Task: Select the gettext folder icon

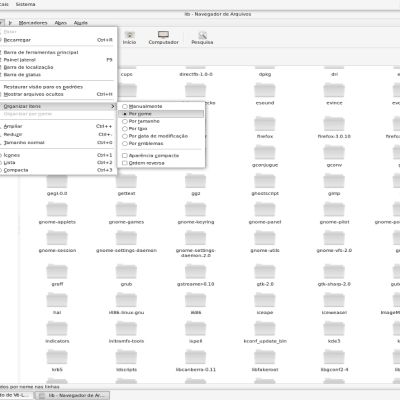Action: pyautogui.click(x=126, y=181)
